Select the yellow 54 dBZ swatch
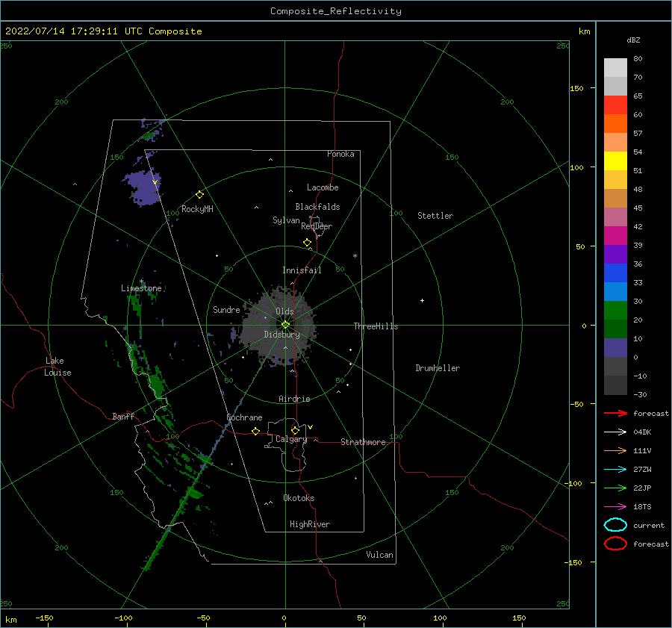 point(615,161)
